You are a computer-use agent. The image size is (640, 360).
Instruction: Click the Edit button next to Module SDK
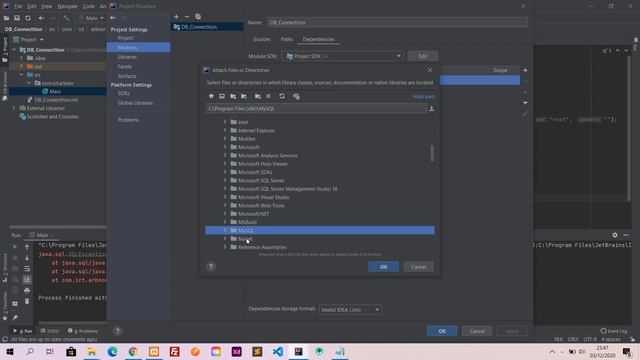pyautogui.click(x=423, y=56)
